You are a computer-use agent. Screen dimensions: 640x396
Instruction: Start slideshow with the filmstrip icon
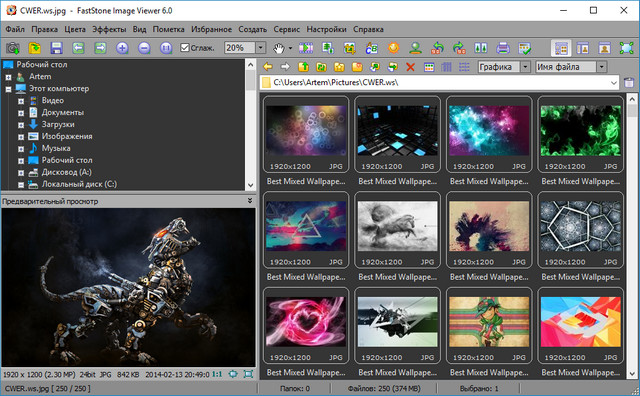[x=306, y=48]
